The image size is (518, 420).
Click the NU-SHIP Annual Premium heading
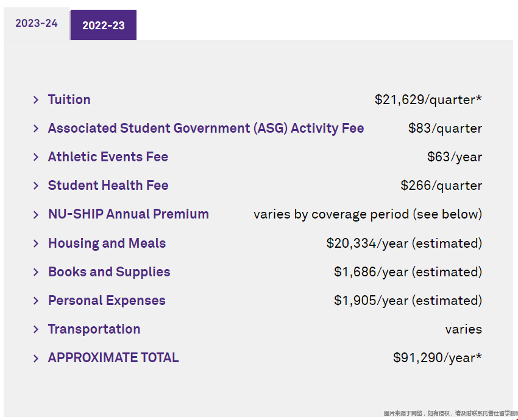click(129, 214)
